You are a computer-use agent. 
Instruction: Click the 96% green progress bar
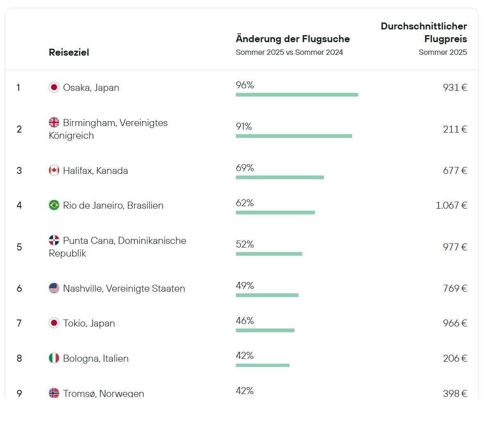pos(297,95)
